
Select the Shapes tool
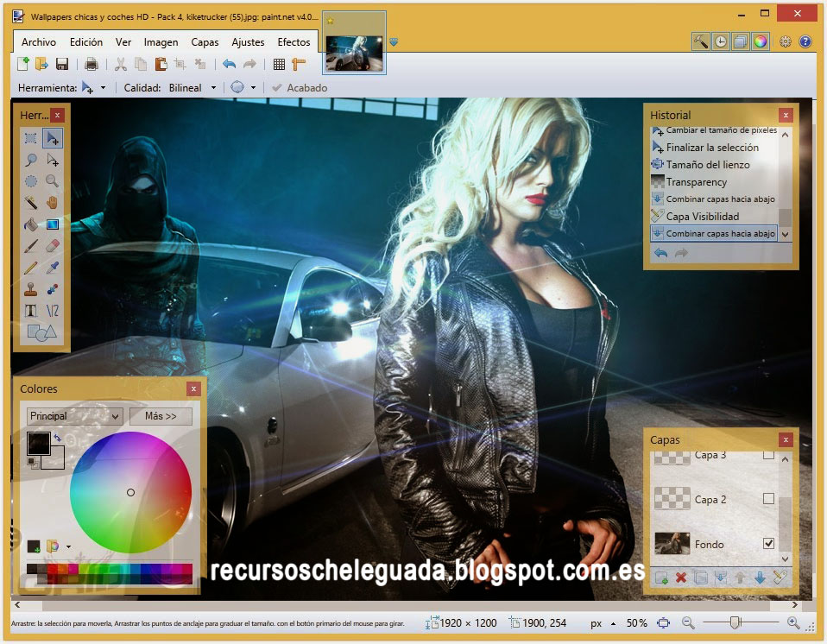pos(41,332)
